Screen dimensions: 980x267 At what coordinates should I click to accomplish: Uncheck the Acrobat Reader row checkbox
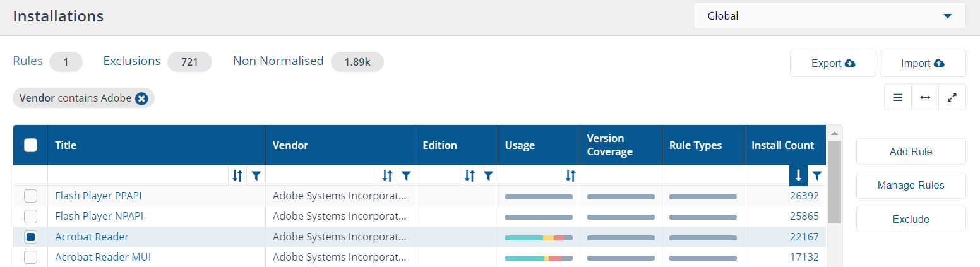pyautogui.click(x=30, y=237)
